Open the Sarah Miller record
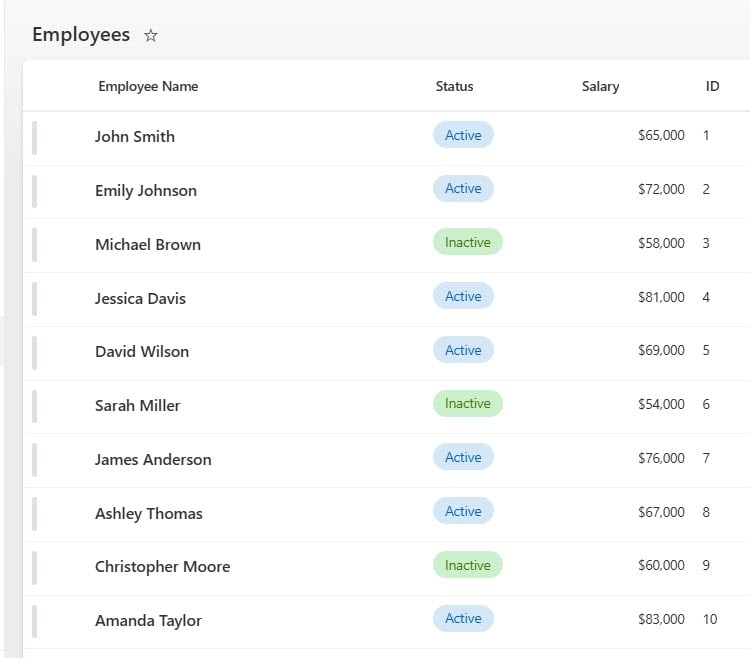Screen dimensions: 750x658 138,406
